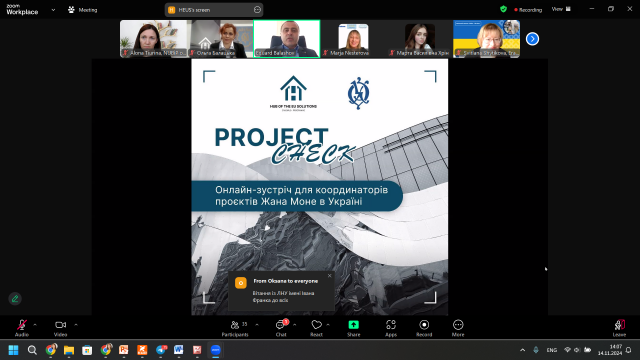Open File Explorer from the taskbar
Image resolution: width=640 pixels, height=360 pixels.
[x=69, y=350]
